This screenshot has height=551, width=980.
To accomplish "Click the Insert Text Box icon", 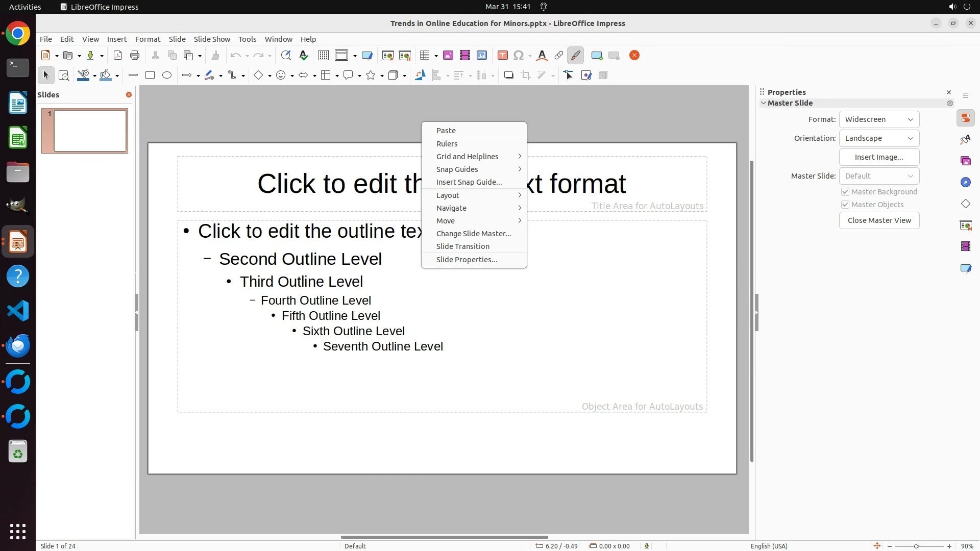I will (x=502, y=56).
